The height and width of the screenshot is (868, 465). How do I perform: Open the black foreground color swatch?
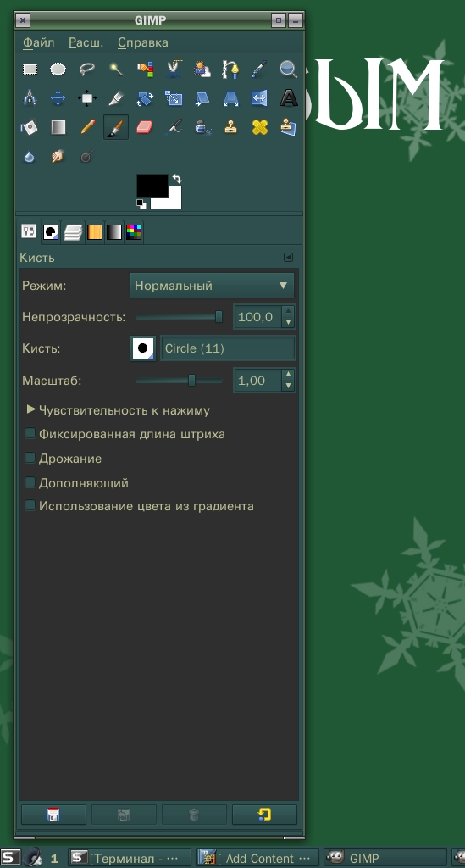pyautogui.click(x=151, y=184)
